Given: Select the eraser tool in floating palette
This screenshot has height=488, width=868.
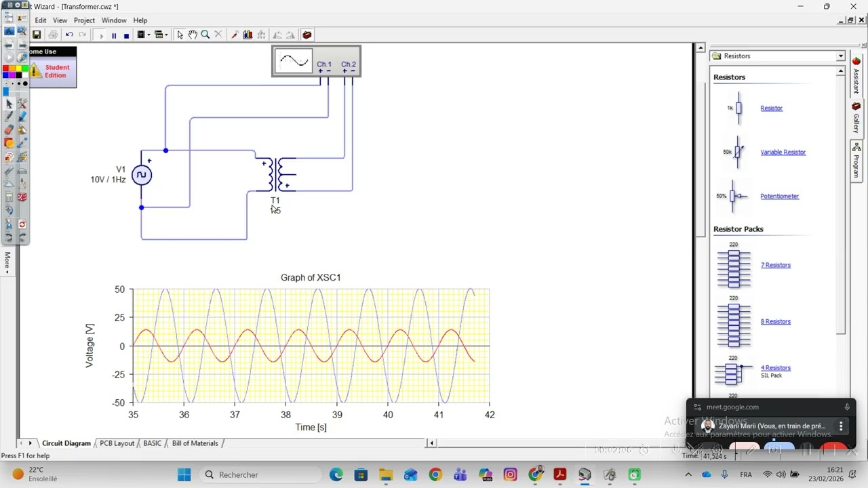Looking at the screenshot, I should point(9,130).
